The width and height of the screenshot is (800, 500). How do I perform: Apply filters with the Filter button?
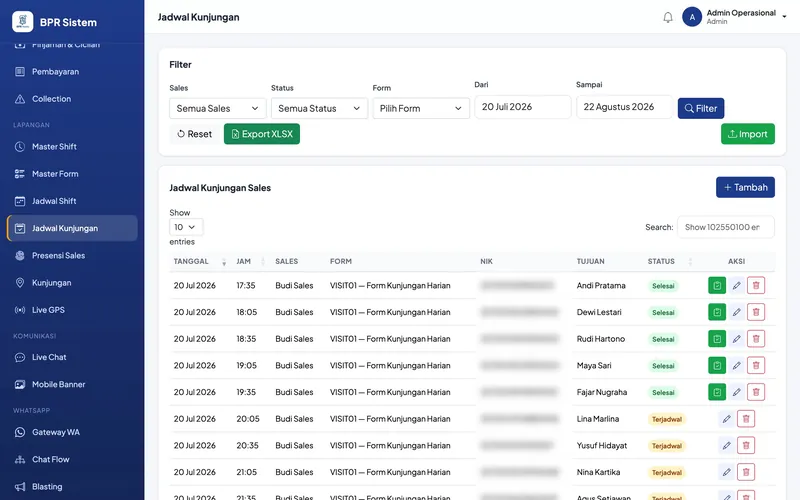click(x=701, y=108)
